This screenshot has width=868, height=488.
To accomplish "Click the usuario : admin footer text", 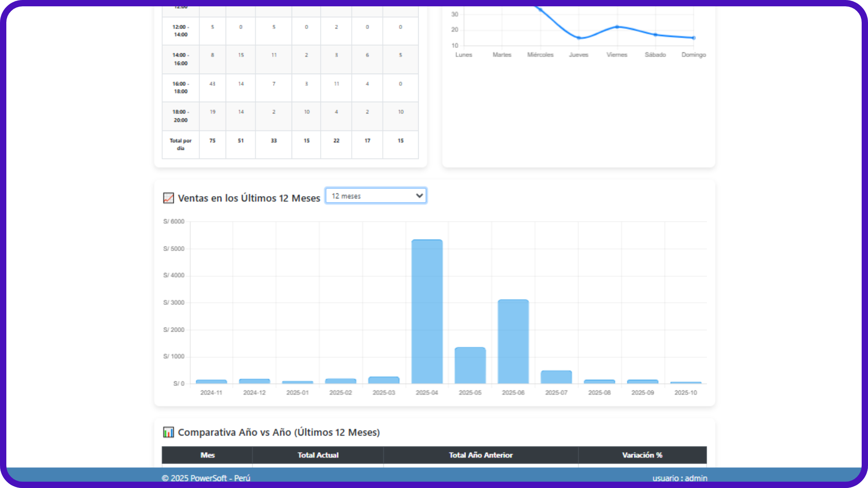I will point(679,478).
